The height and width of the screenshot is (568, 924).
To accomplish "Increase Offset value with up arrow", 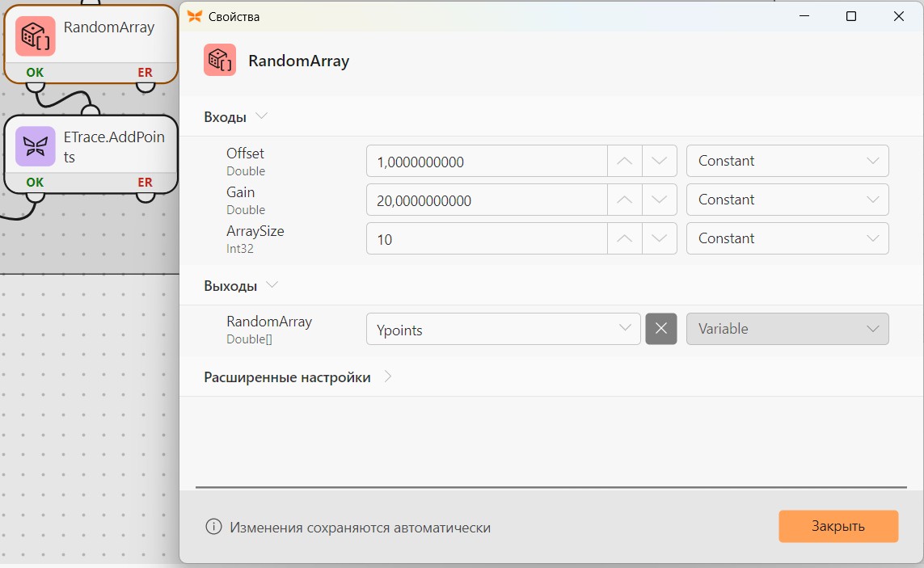I will 625,161.
